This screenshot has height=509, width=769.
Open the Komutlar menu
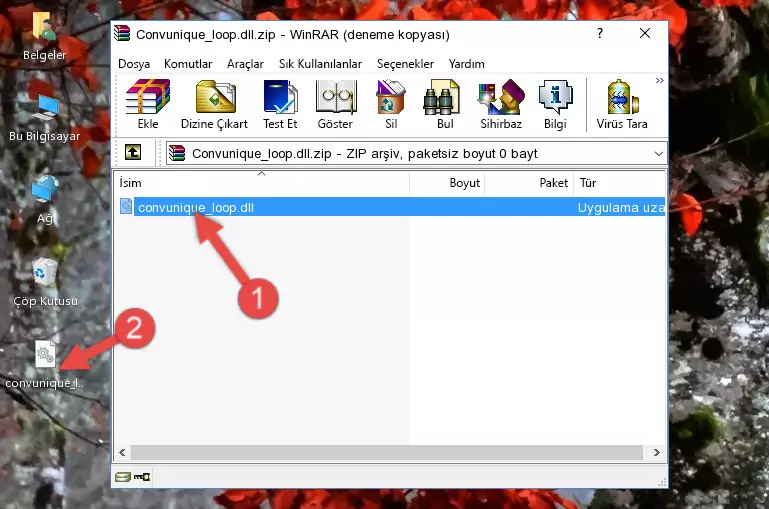click(188, 64)
